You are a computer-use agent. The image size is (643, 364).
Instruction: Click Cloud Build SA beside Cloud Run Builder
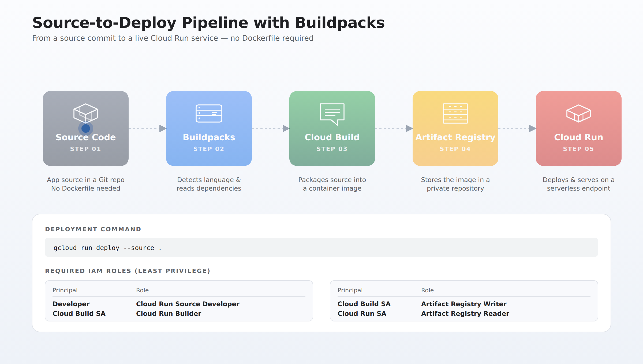[79, 314]
